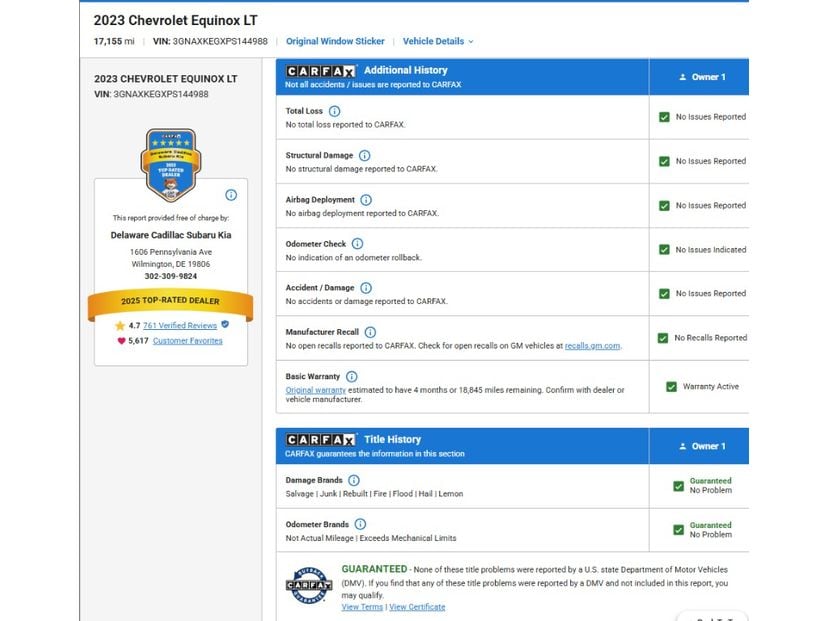Screen dimensions: 828x621
Task: Click Salvage | Junk | Rebuilt brands text
Action: (x=374, y=494)
